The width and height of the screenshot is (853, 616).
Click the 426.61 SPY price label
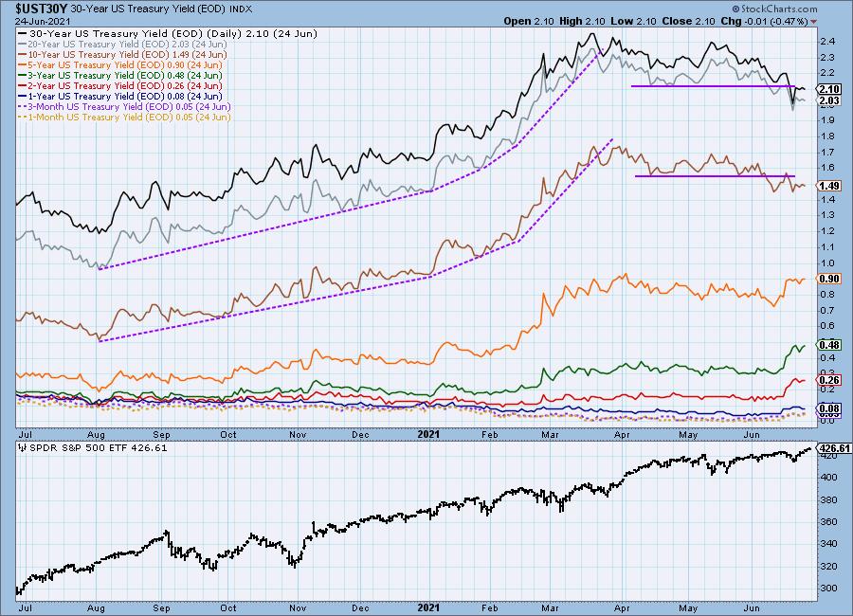[x=833, y=448]
